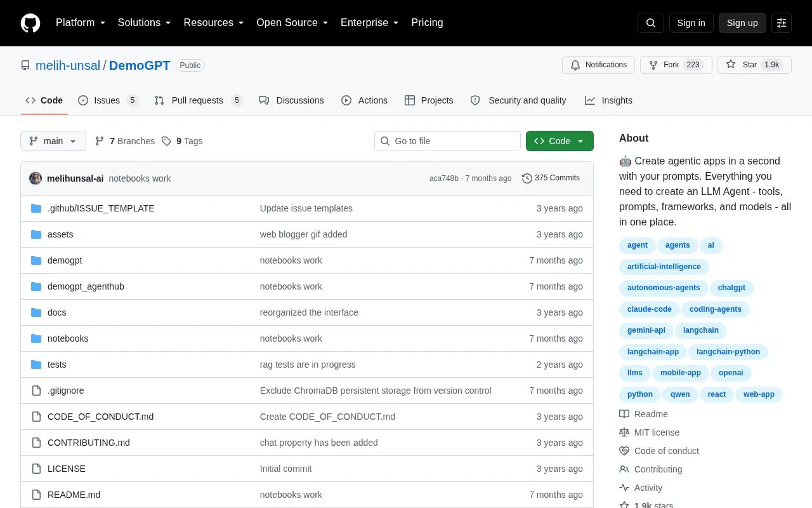The height and width of the screenshot is (508, 812).
Task: Click the folder icon beside docs
Action: click(x=36, y=312)
